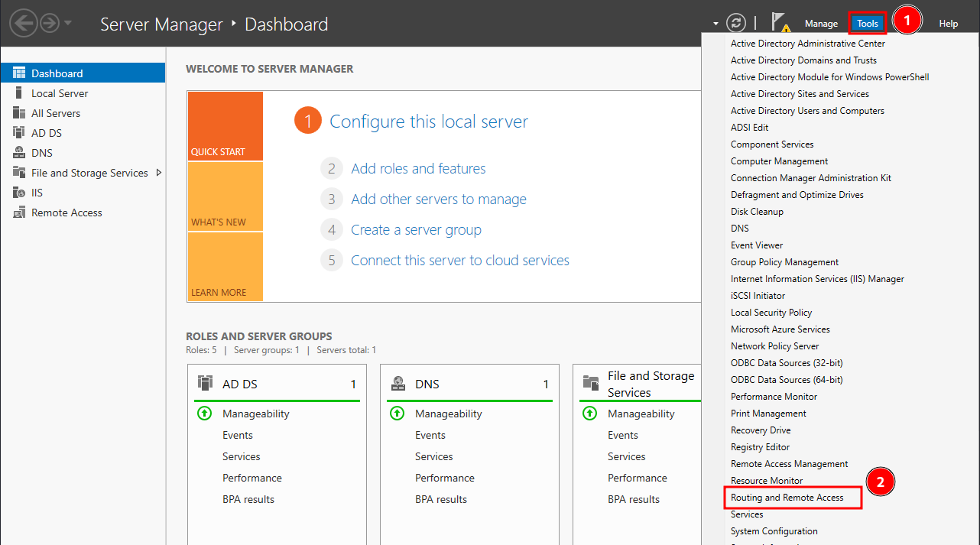Open Network Policy Server
Viewport: 980px width, 545px height.
pos(774,346)
